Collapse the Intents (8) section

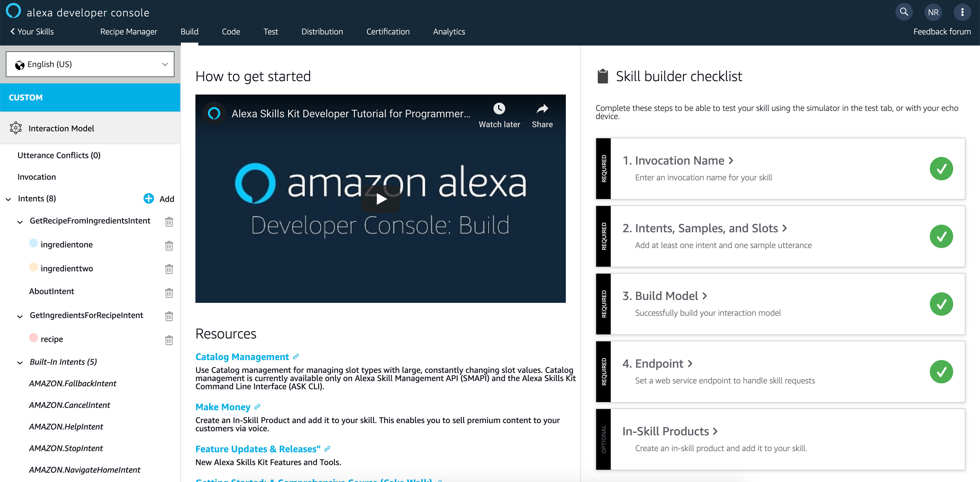pyautogui.click(x=8, y=199)
